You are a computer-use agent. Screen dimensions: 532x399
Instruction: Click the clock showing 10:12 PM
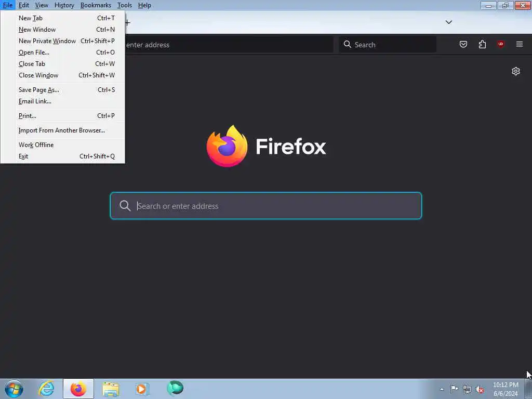(506, 389)
